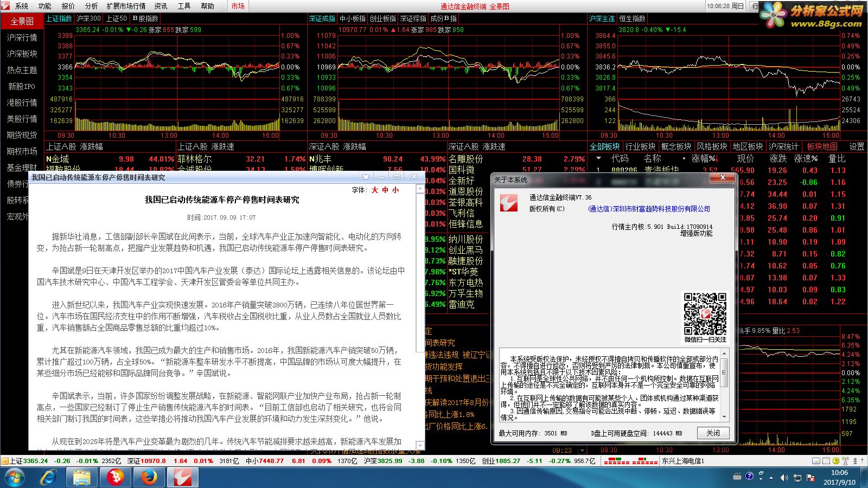The width and height of the screenshot is (868, 488).
Task: Switch chart to 上证指数 tab
Action: [59, 18]
